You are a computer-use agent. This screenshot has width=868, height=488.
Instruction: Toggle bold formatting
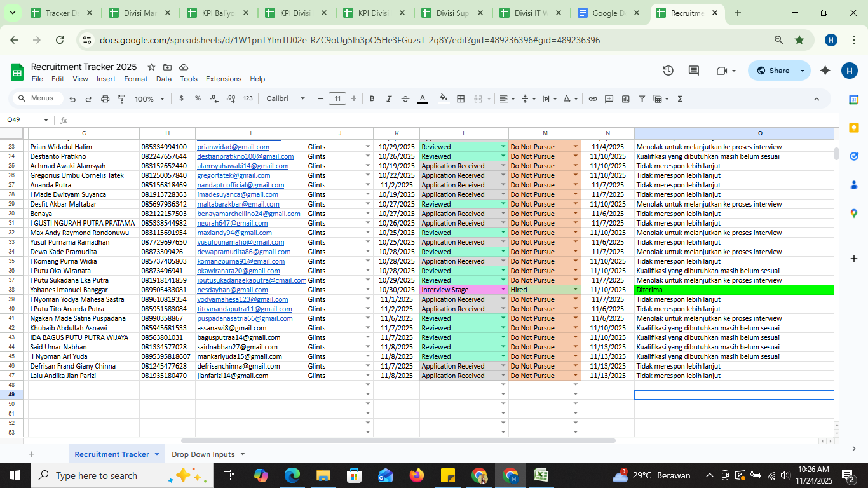pyautogui.click(x=372, y=98)
